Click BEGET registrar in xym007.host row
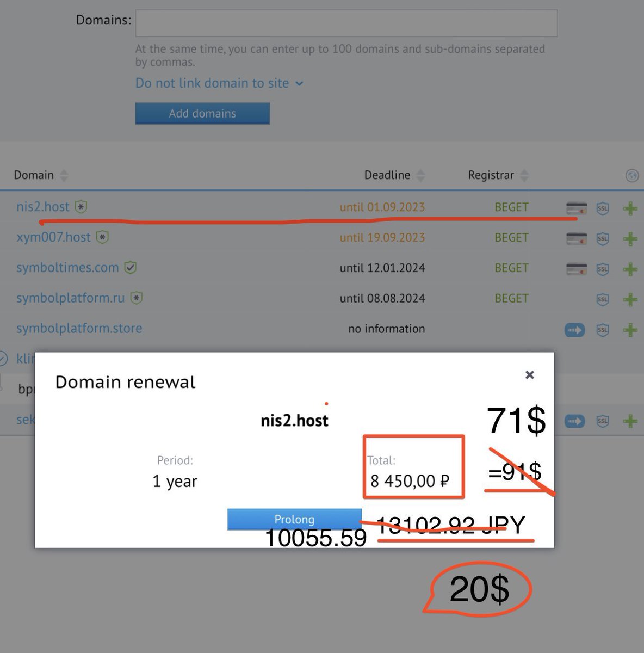Viewport: 644px width, 653px height. pyautogui.click(x=511, y=238)
